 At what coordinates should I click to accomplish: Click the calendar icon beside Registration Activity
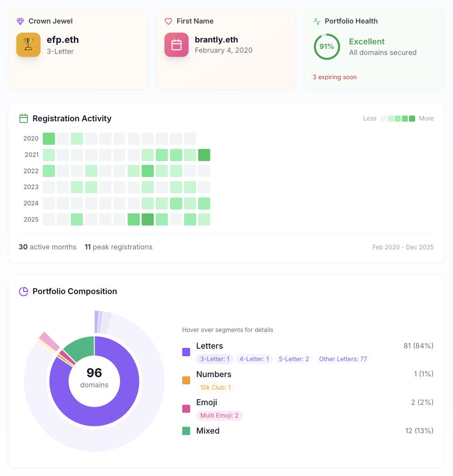(x=23, y=118)
